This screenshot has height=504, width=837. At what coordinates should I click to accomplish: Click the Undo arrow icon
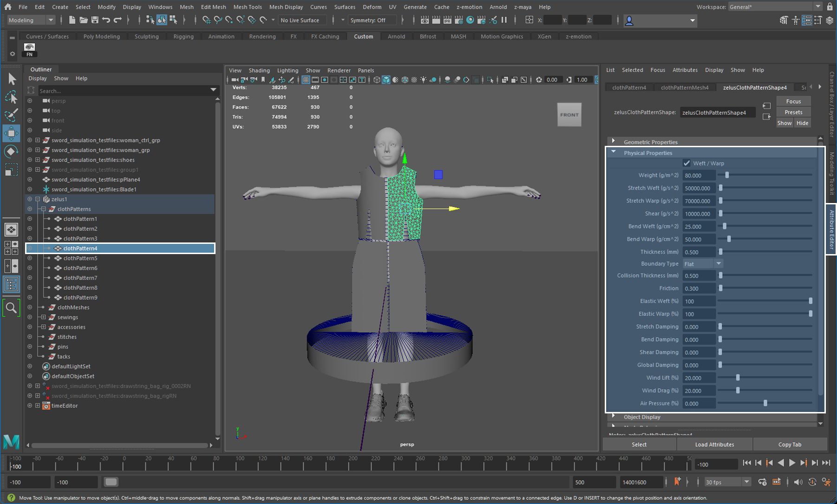pos(106,20)
